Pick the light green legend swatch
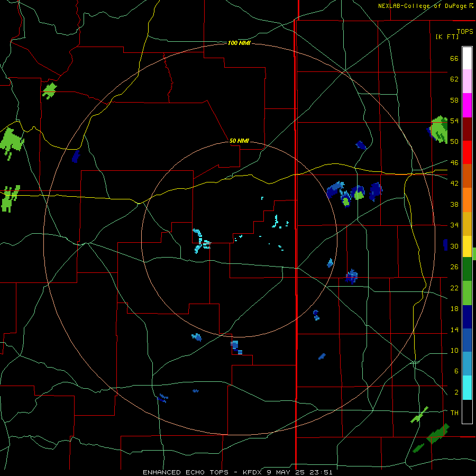Image resolution: width=476 pixels, height=476 pixels. point(467,293)
